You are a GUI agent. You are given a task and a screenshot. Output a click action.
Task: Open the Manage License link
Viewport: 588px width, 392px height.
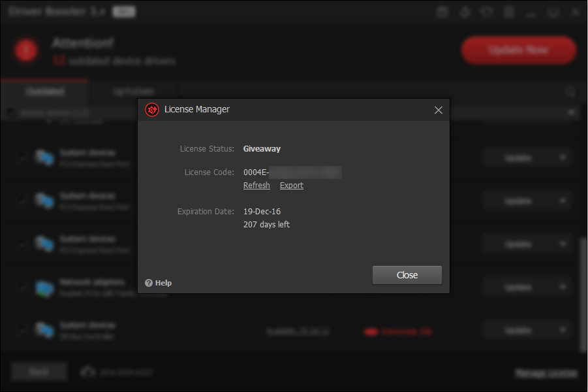546,373
